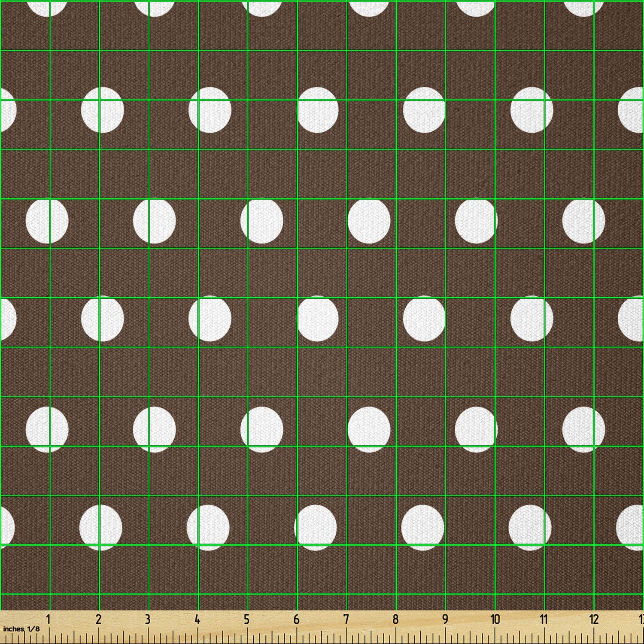Click the ruler's 7 inch label
Viewport: 644px width, 644px height.
[346, 620]
